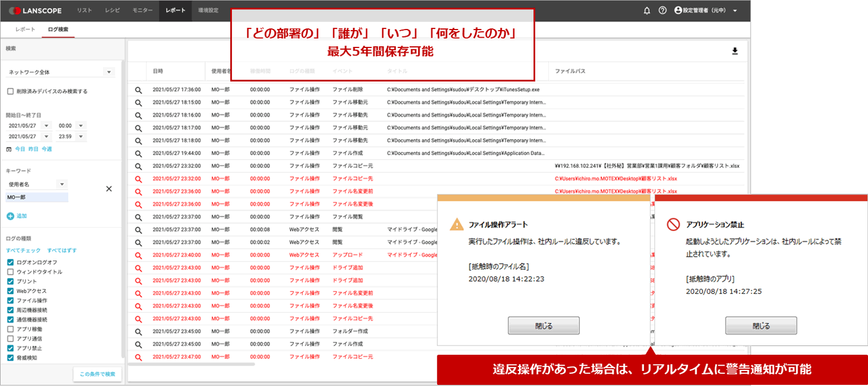Open details magnifier for 19:44:00 ファイル作成 row
The width and height of the screenshot is (868, 386).
click(138, 153)
